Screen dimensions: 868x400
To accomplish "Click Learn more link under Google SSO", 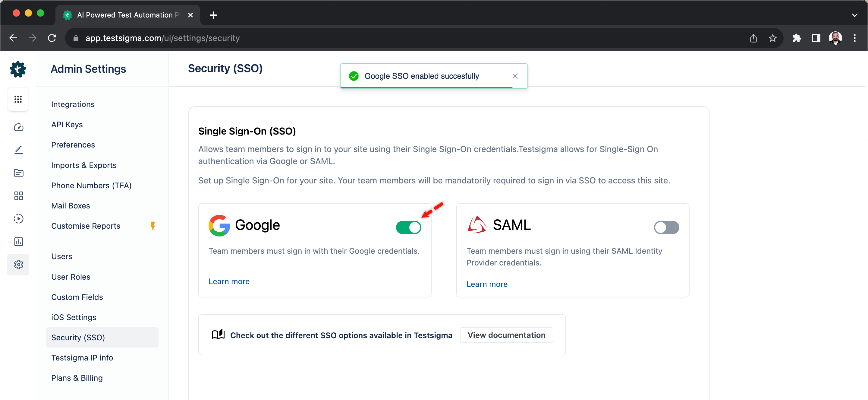I will pyautogui.click(x=229, y=281).
